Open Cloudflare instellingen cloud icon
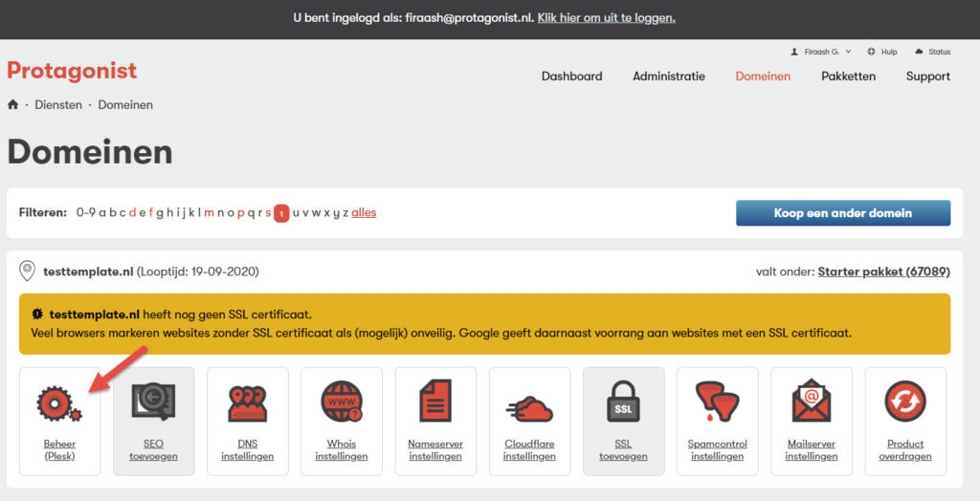 (x=529, y=408)
